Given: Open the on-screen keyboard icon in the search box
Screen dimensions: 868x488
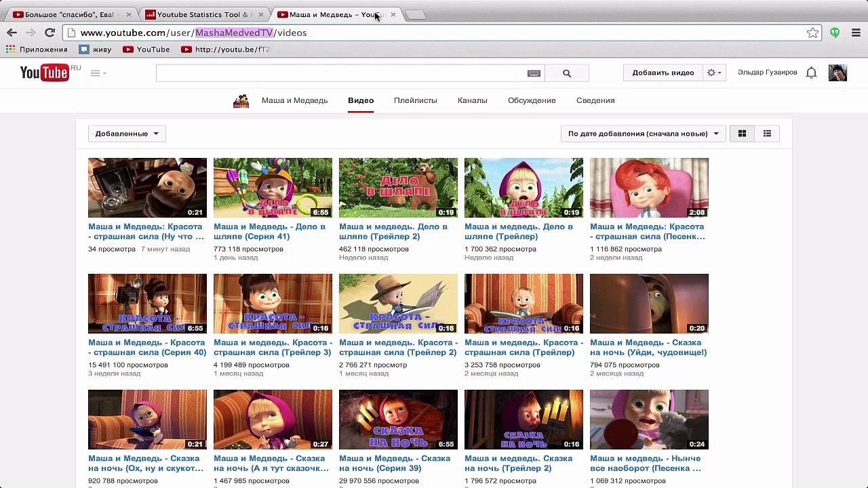Looking at the screenshot, I should pyautogui.click(x=534, y=73).
